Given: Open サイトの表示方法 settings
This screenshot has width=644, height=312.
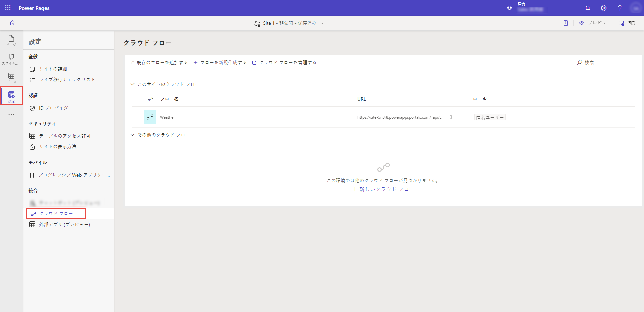Looking at the screenshot, I should [x=57, y=147].
